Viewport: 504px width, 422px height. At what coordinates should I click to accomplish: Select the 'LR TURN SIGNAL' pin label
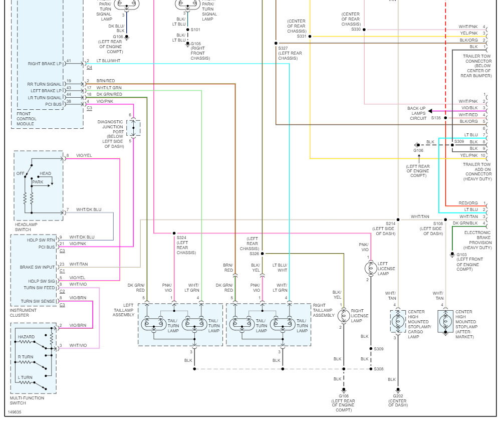(x=45, y=98)
